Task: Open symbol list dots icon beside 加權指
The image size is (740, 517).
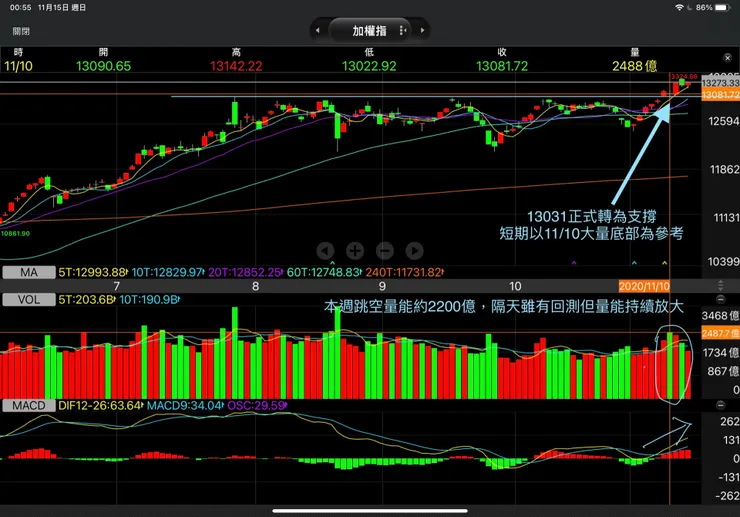Action: pos(403,30)
